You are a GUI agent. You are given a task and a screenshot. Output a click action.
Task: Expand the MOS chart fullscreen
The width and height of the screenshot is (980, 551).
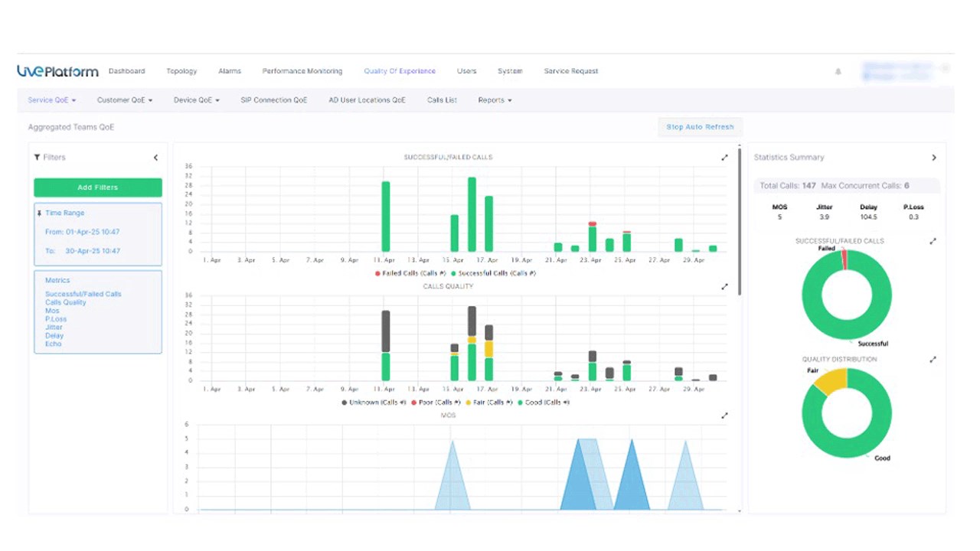[x=724, y=416]
